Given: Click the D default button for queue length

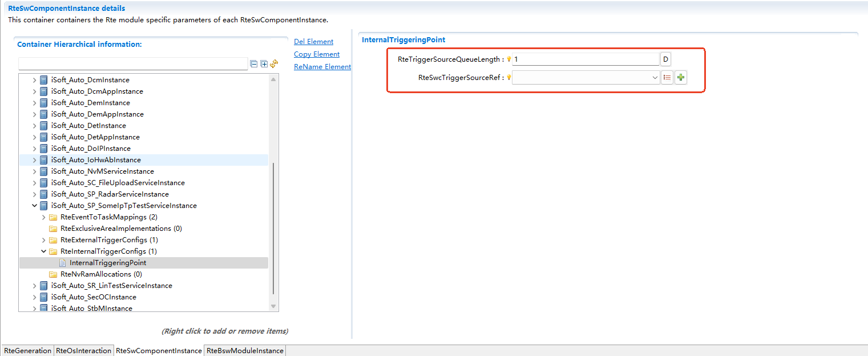Looking at the screenshot, I should [x=665, y=59].
